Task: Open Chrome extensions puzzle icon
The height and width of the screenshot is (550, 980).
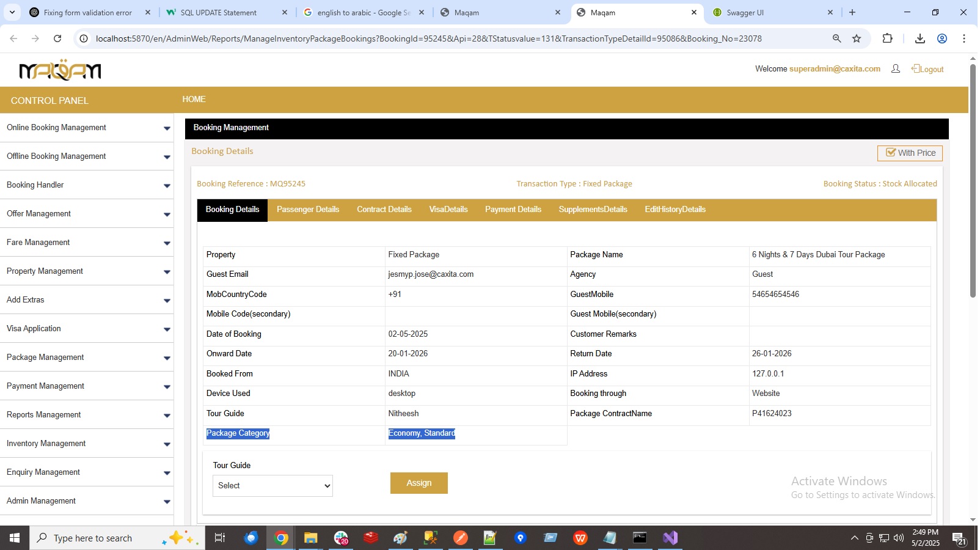Action: [887, 38]
